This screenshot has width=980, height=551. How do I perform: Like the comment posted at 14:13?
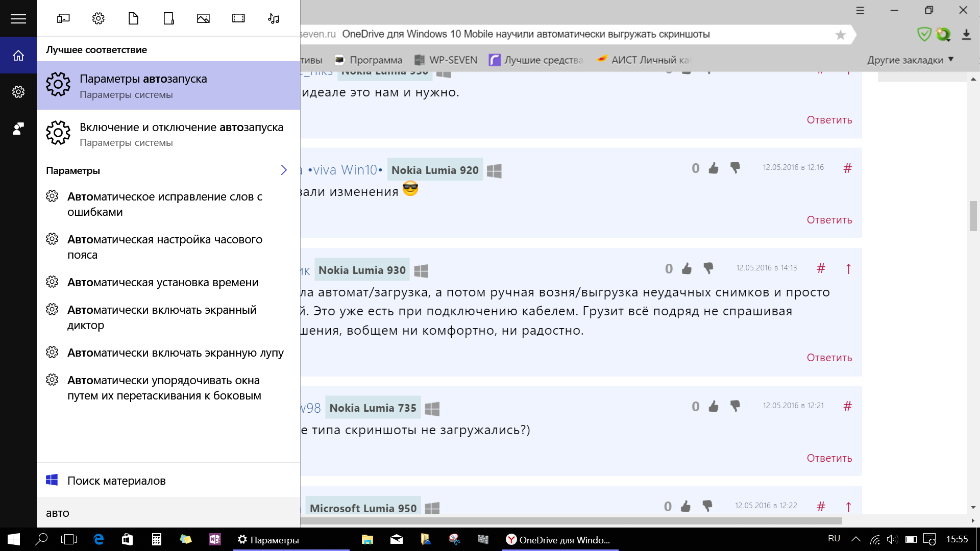[x=687, y=268]
